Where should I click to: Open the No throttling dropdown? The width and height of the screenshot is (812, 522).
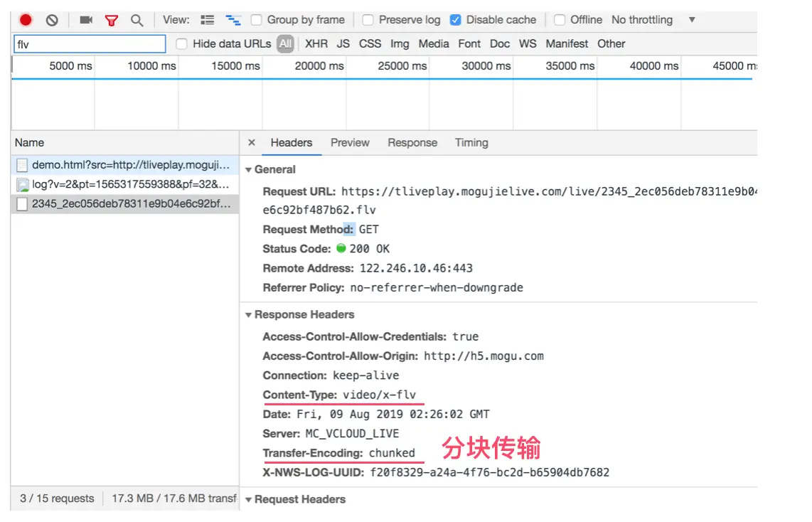653,20
